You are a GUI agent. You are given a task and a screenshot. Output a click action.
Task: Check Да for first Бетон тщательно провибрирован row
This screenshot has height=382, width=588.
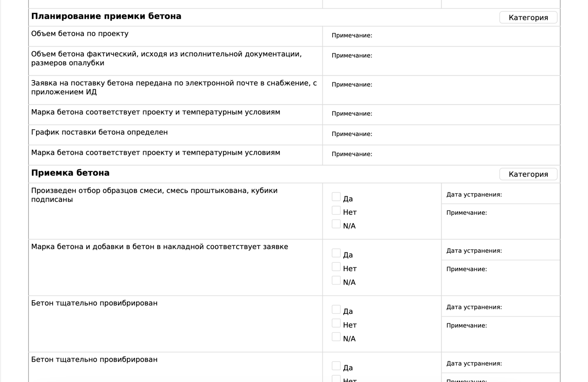coord(336,310)
